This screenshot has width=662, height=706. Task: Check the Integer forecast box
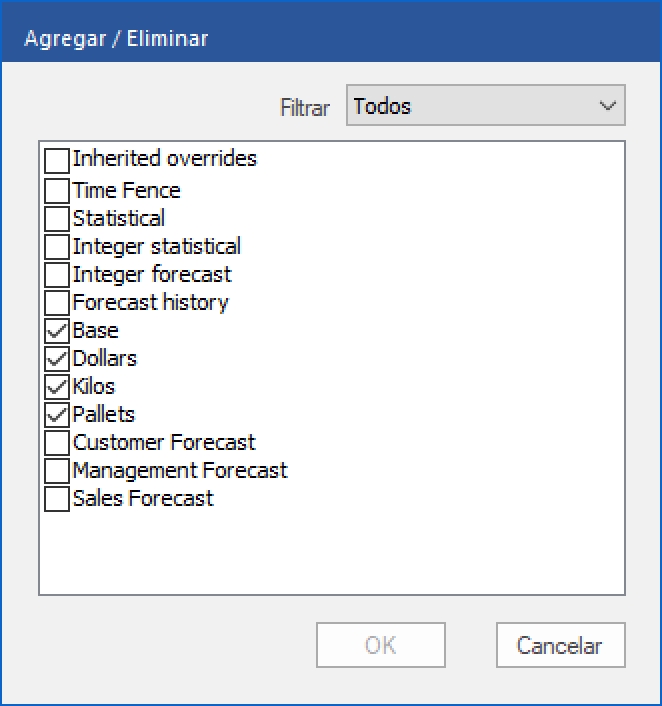(57, 275)
